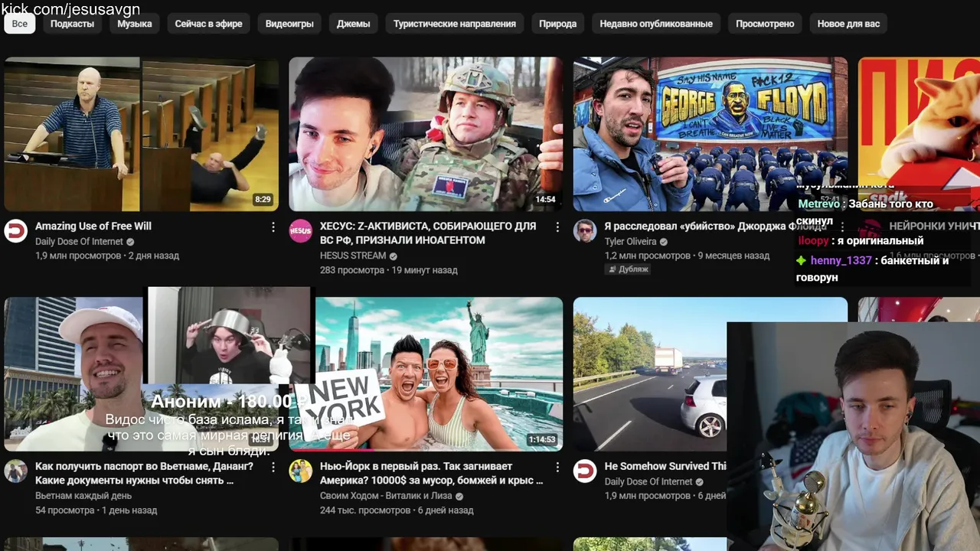Open the "Нью-Йорк в первый раз" title
980x551 pixels.
point(431,473)
